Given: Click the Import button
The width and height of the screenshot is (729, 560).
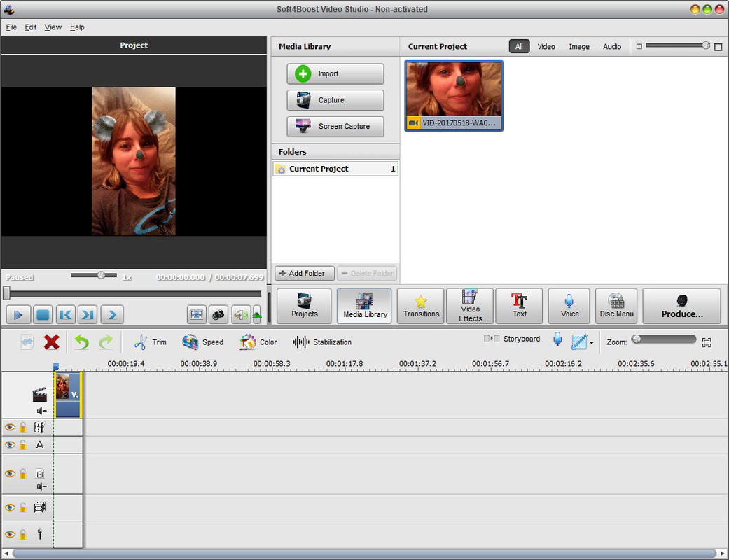Looking at the screenshot, I should pyautogui.click(x=335, y=74).
